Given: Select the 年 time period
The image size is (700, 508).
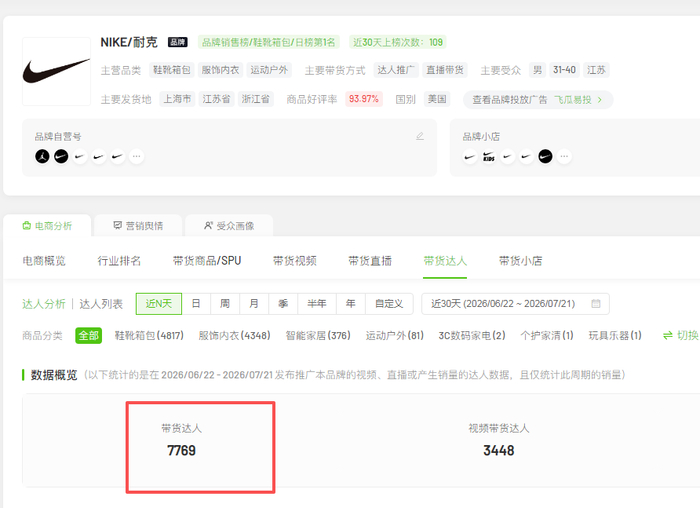Looking at the screenshot, I should click(x=351, y=304).
